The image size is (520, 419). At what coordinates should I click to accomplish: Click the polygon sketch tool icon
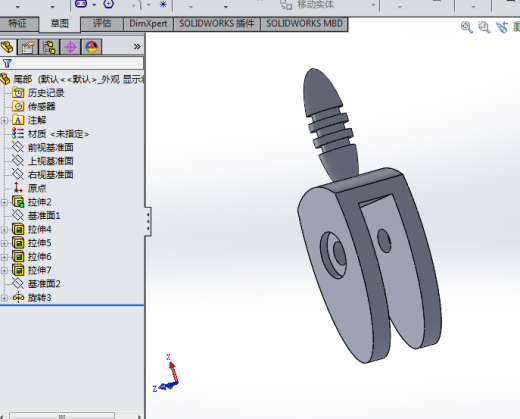(x=108, y=4)
